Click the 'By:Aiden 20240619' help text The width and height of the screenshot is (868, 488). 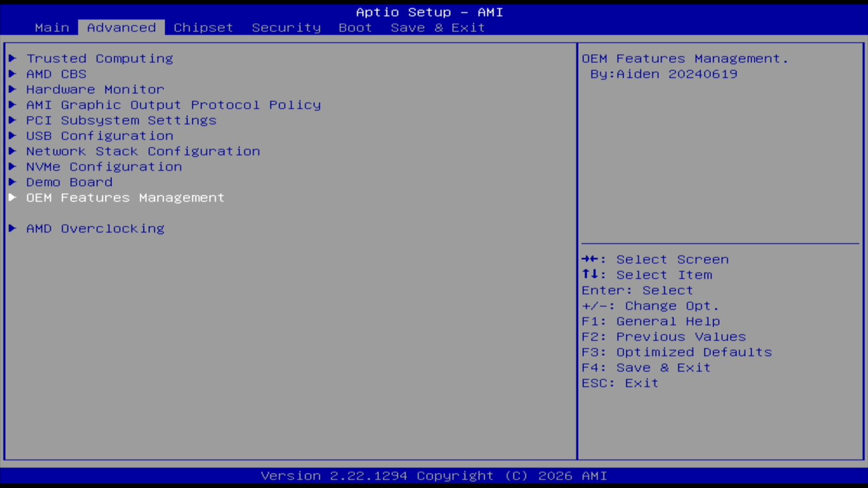coord(664,74)
